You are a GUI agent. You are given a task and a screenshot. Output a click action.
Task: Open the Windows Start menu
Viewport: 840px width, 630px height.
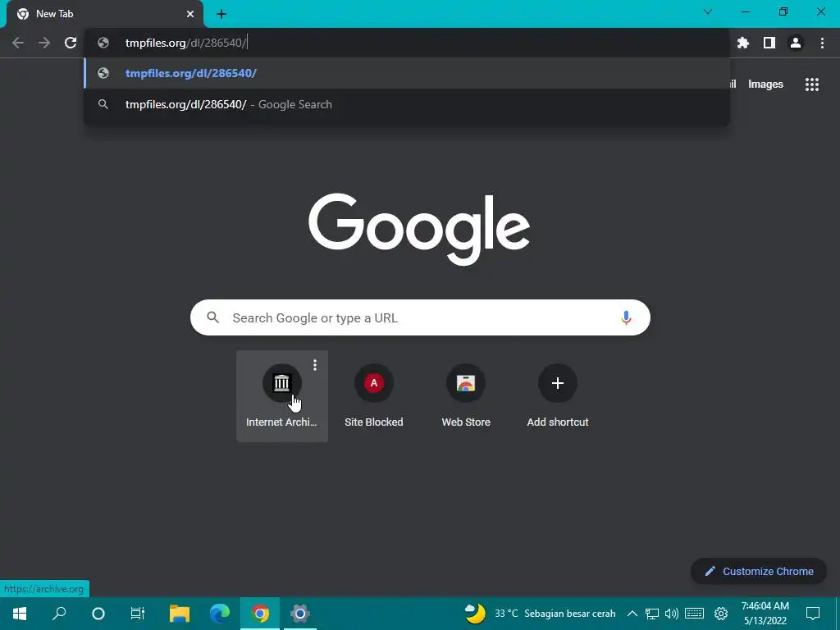(x=20, y=614)
